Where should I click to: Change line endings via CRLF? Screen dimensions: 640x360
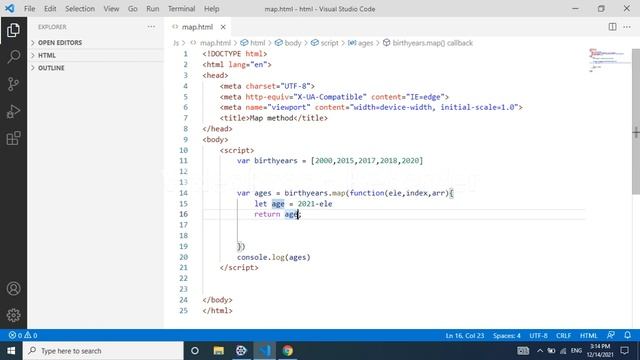tap(563, 336)
